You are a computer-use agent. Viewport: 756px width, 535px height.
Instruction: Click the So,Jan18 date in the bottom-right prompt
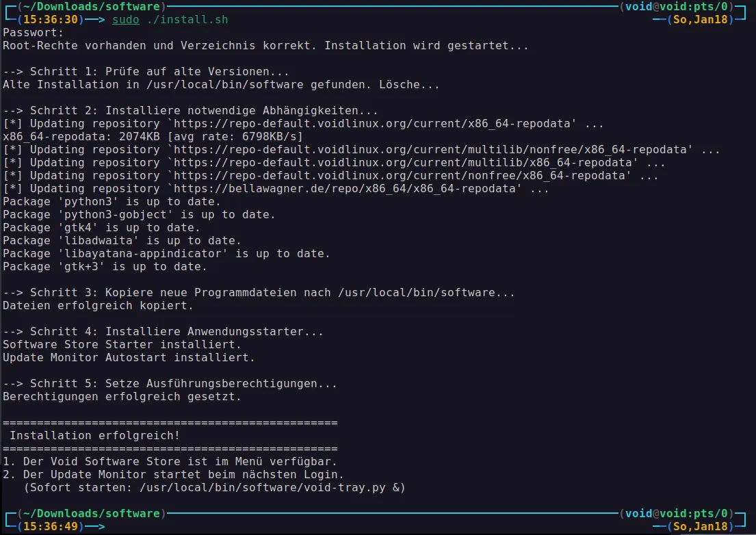pyautogui.click(x=701, y=527)
